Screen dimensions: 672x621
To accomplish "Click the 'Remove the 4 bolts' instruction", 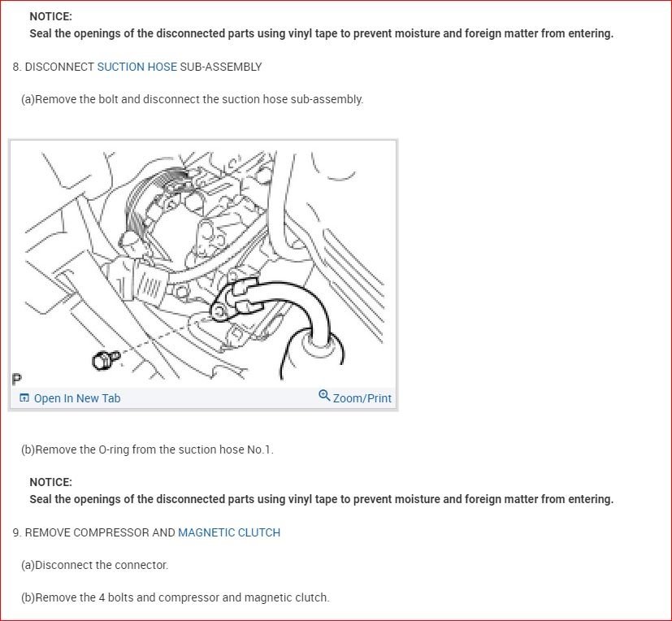I will coord(175,597).
